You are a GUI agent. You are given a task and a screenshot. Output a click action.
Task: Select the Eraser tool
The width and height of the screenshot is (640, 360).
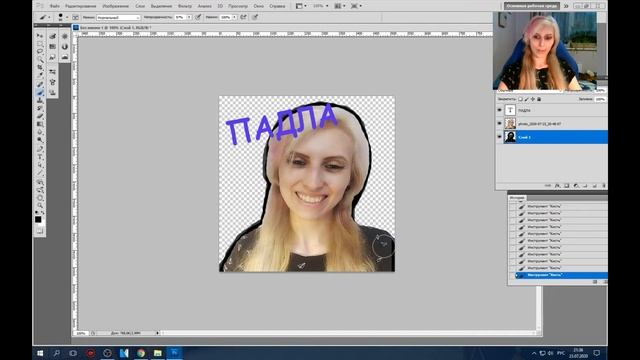(40, 116)
